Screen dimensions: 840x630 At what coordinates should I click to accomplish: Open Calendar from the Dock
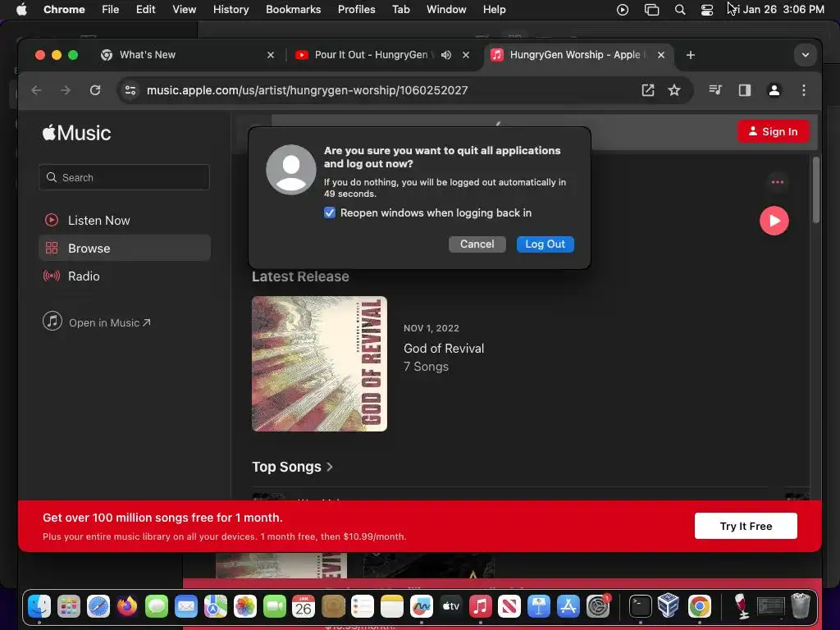[x=304, y=606]
